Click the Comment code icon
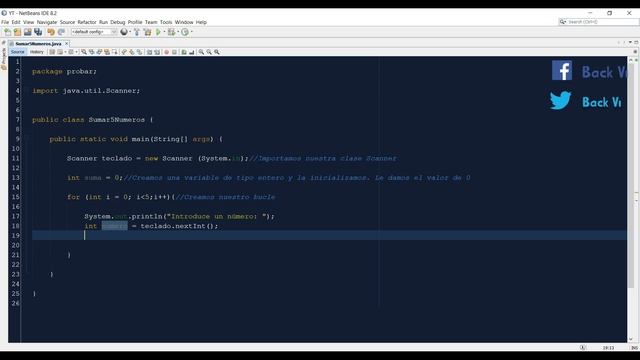This screenshot has height=360, width=640. click(x=184, y=52)
